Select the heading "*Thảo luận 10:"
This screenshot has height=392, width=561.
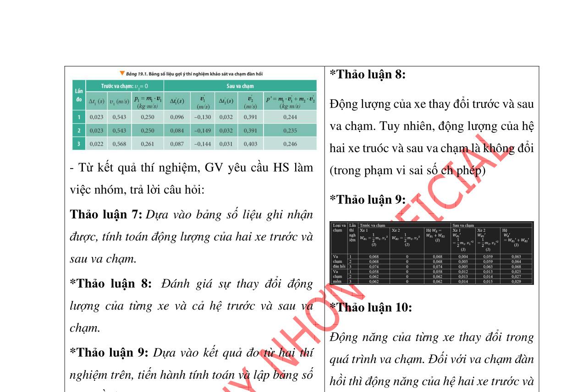pos(371,308)
